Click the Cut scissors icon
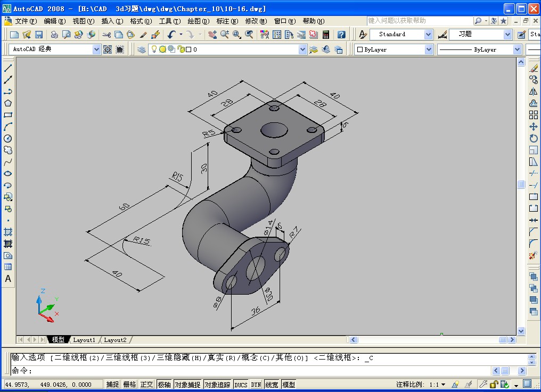The height and width of the screenshot is (392, 541). pyautogui.click(x=106, y=35)
